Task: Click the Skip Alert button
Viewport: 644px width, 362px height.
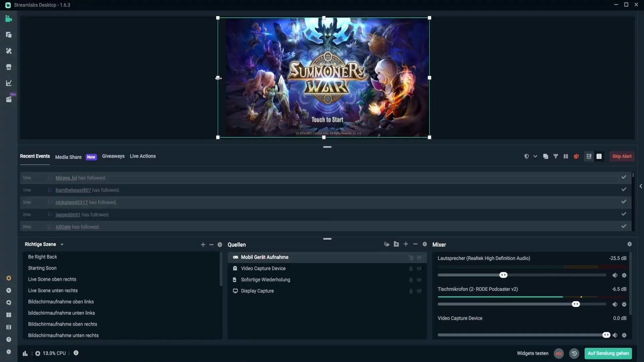Action: (622, 157)
